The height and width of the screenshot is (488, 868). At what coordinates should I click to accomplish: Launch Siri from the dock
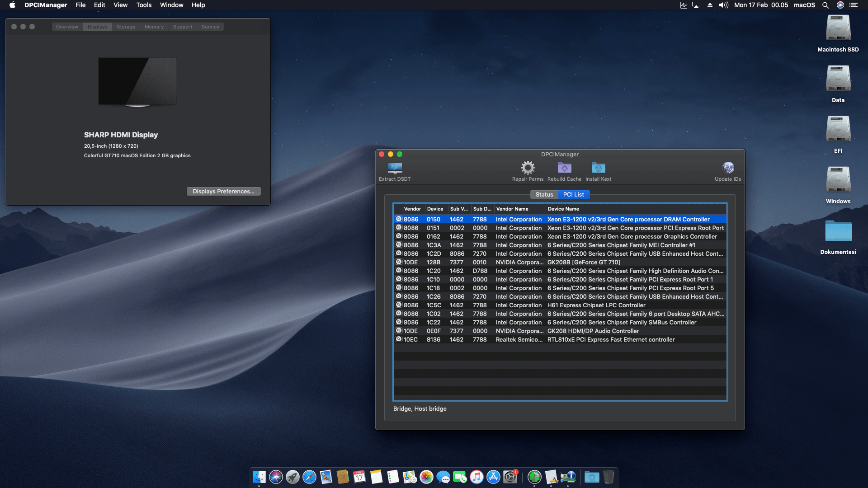tap(276, 477)
